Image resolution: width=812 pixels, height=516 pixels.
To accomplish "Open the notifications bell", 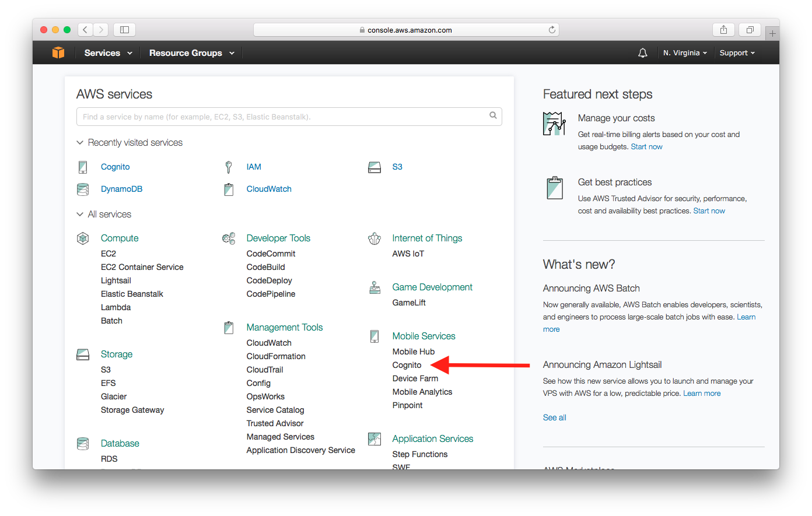I will pos(643,53).
